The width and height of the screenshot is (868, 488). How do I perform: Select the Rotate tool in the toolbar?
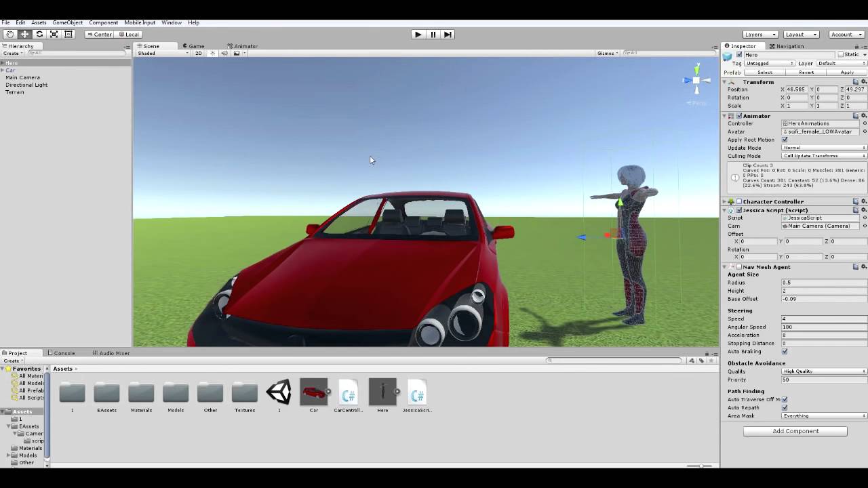[39, 34]
